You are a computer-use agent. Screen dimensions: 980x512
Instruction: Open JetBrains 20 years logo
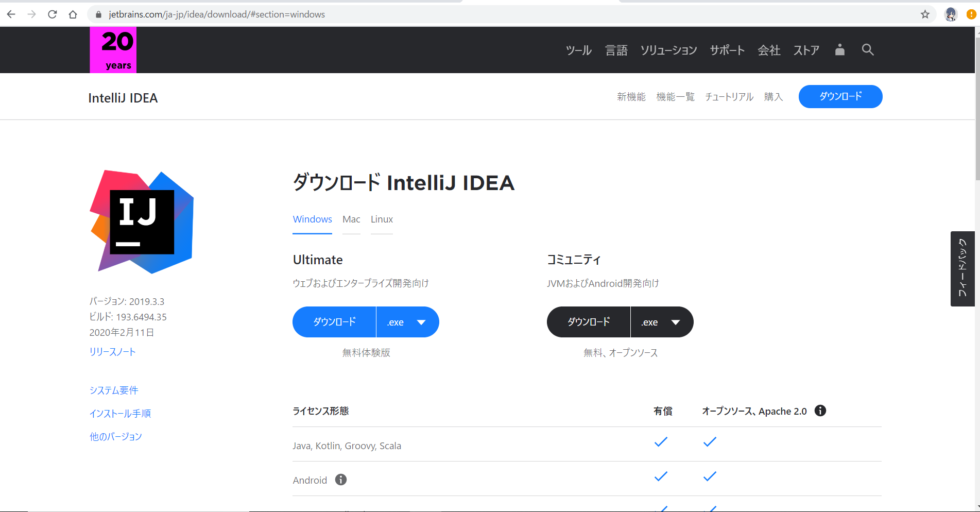click(113, 50)
